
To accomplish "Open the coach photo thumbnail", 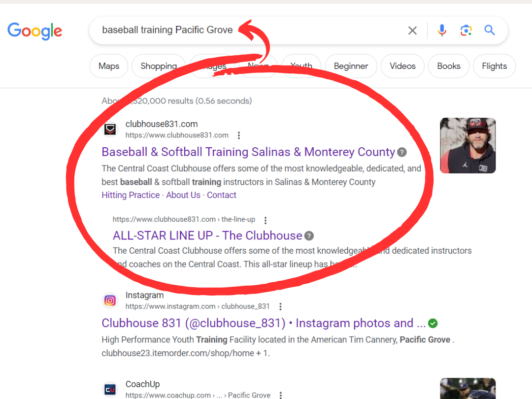I will pyautogui.click(x=468, y=145).
